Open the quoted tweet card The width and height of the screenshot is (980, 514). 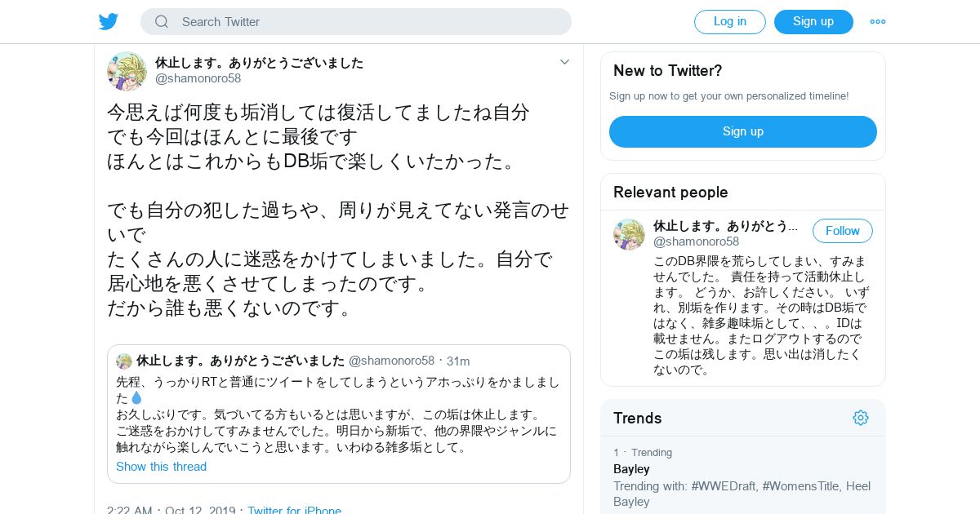click(x=338, y=414)
